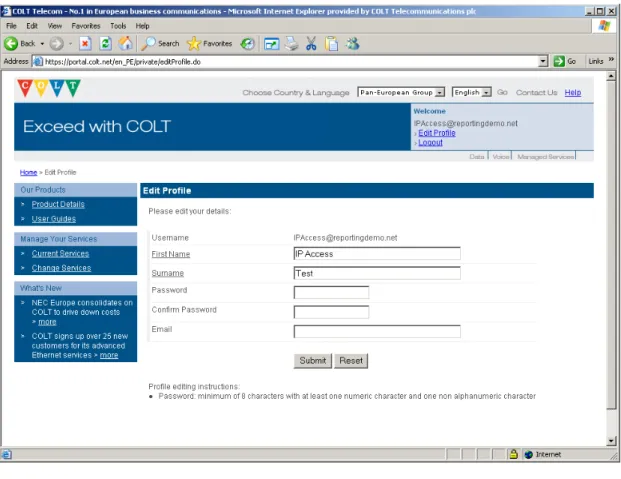621x479 pixels.
Task: Click the Logout link
Action: (x=430, y=143)
